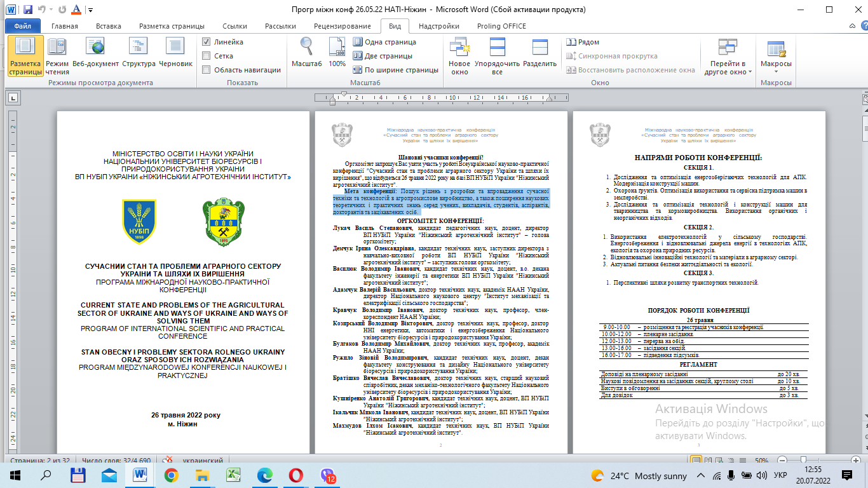
Task: Open the undo history dropdown arrow
Action: click(51, 10)
